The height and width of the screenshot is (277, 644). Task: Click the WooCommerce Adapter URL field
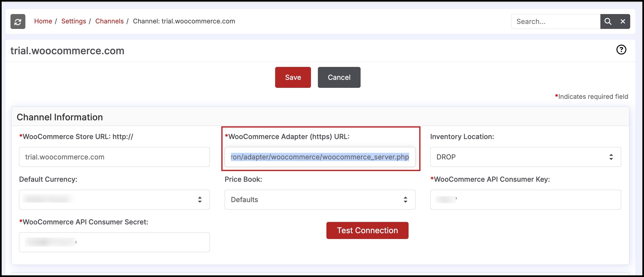(x=320, y=157)
